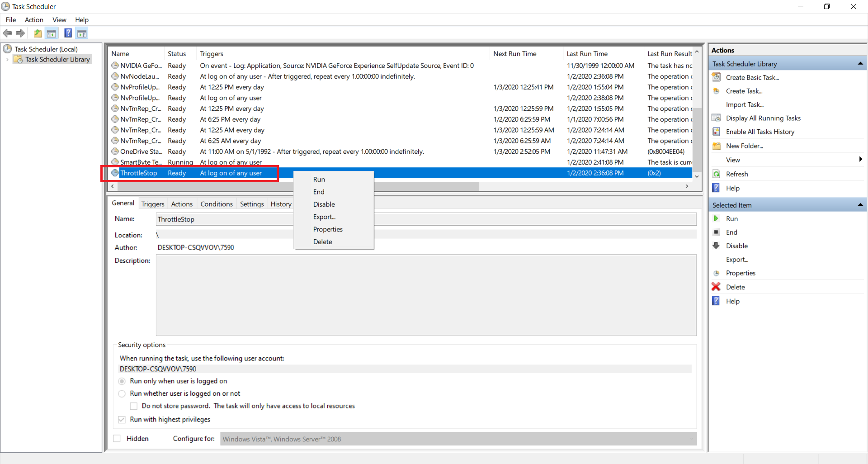
Task: Open the Configure for dropdown
Action: (458, 439)
